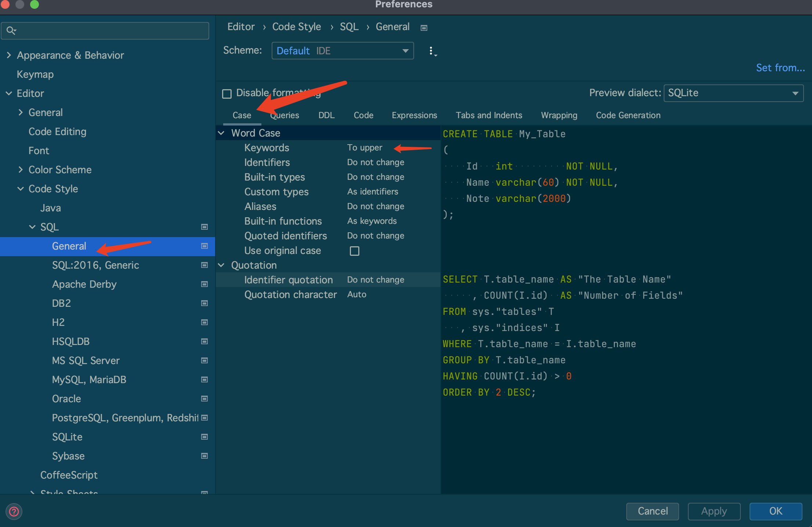The height and width of the screenshot is (527, 812).
Task: Expand the Color Scheme section
Action: (x=21, y=170)
